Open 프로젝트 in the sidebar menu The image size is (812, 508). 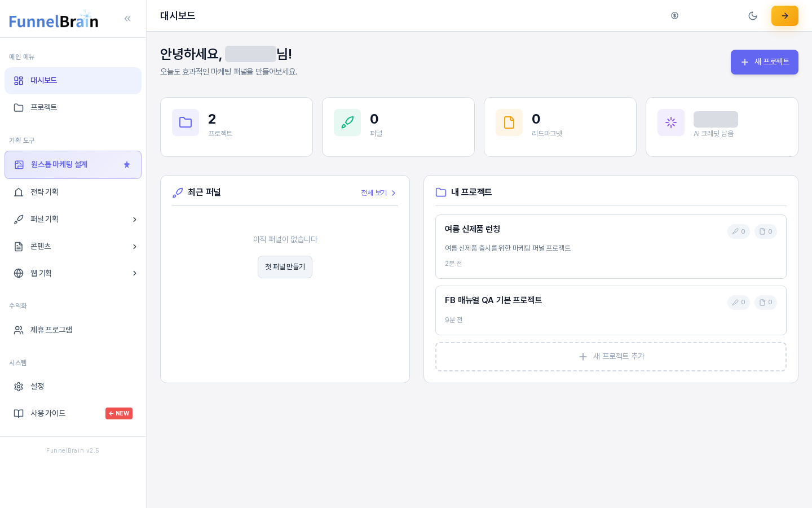tap(73, 108)
